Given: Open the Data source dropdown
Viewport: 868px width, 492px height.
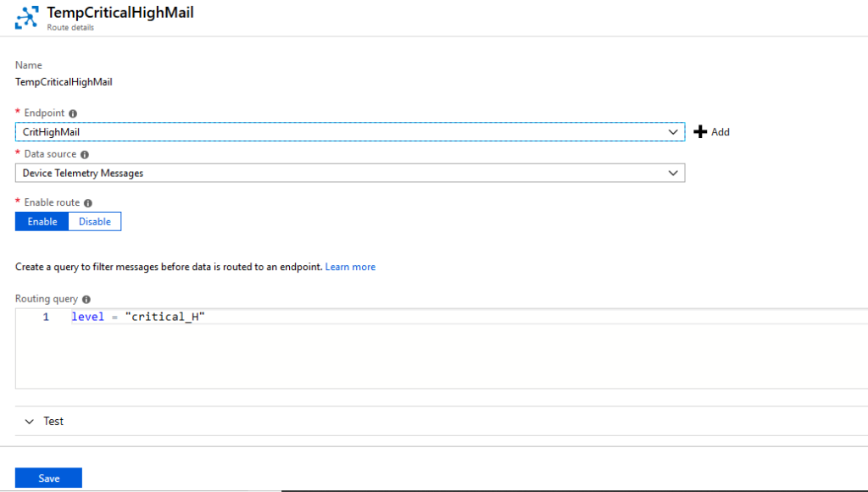Looking at the screenshot, I should click(x=350, y=173).
